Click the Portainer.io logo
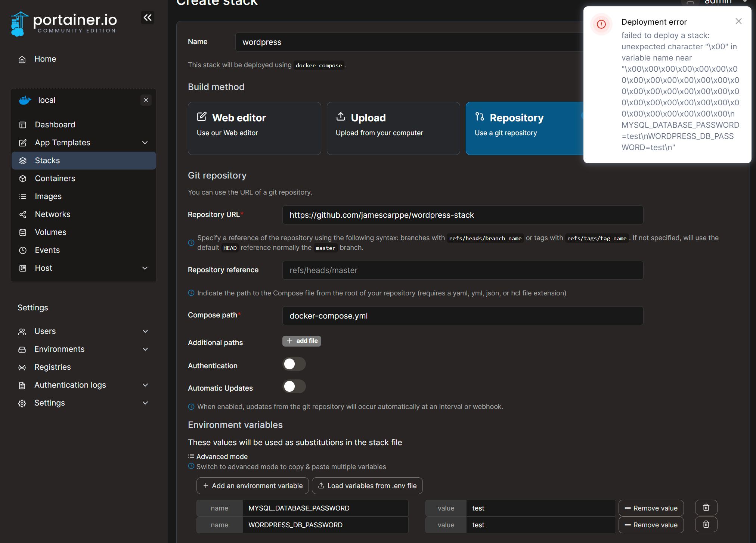 pos(64,23)
